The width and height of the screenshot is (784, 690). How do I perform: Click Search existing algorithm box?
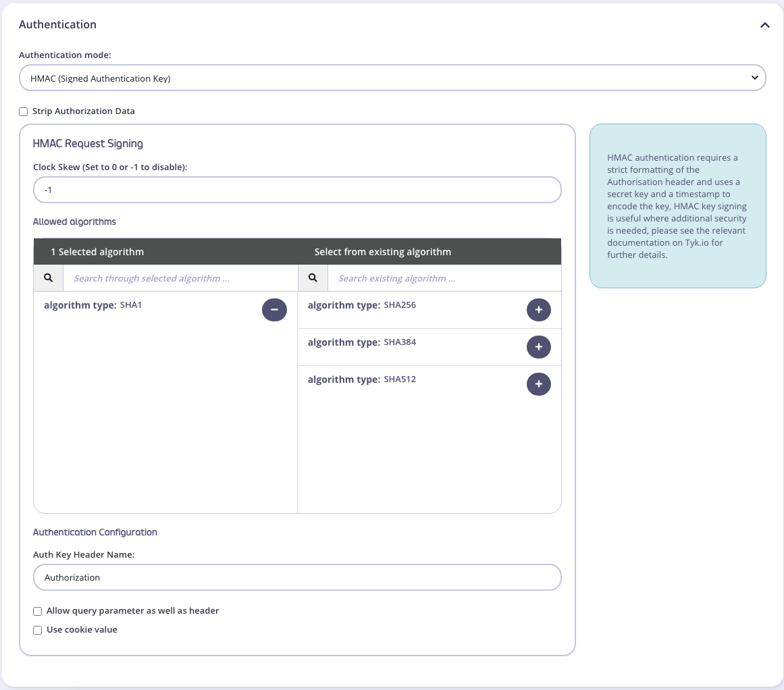tap(444, 278)
